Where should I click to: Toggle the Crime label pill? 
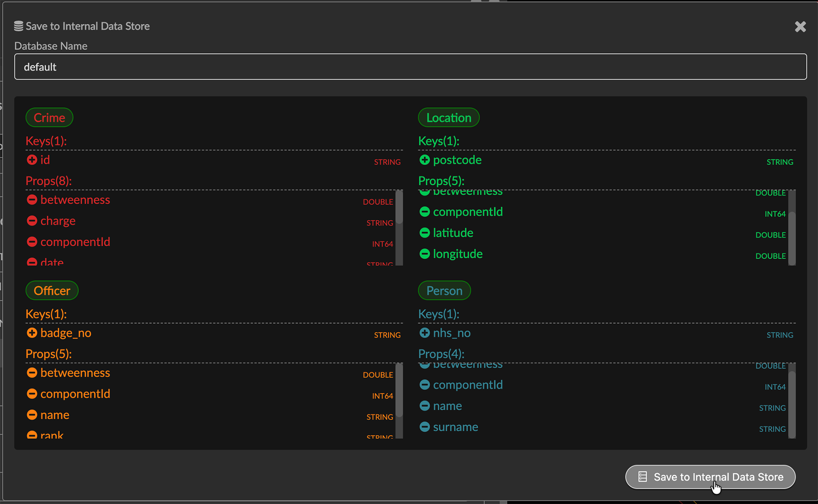49,118
